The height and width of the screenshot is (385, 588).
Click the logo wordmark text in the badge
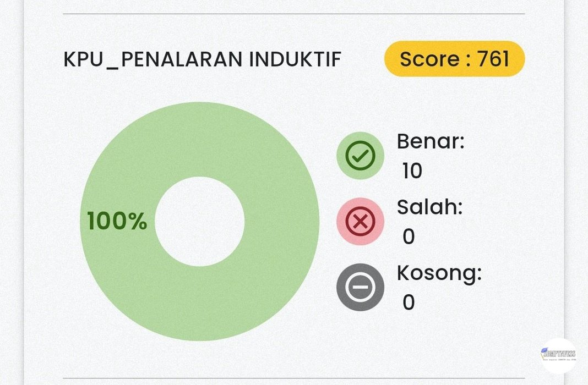point(559,355)
